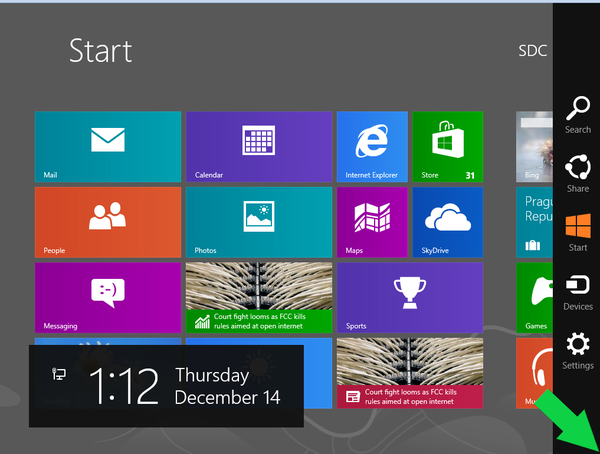Open the Games tile
The height and width of the screenshot is (454, 600).
point(534,297)
